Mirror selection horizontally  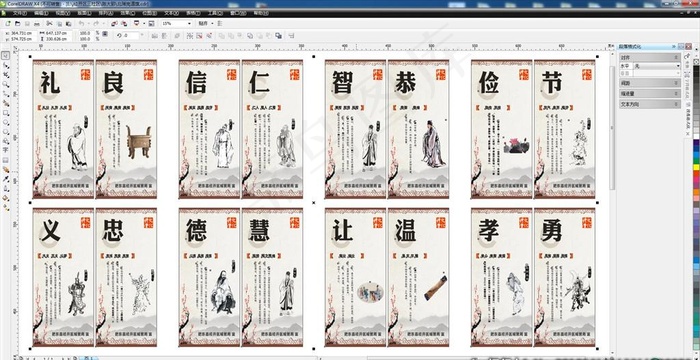coord(154,35)
